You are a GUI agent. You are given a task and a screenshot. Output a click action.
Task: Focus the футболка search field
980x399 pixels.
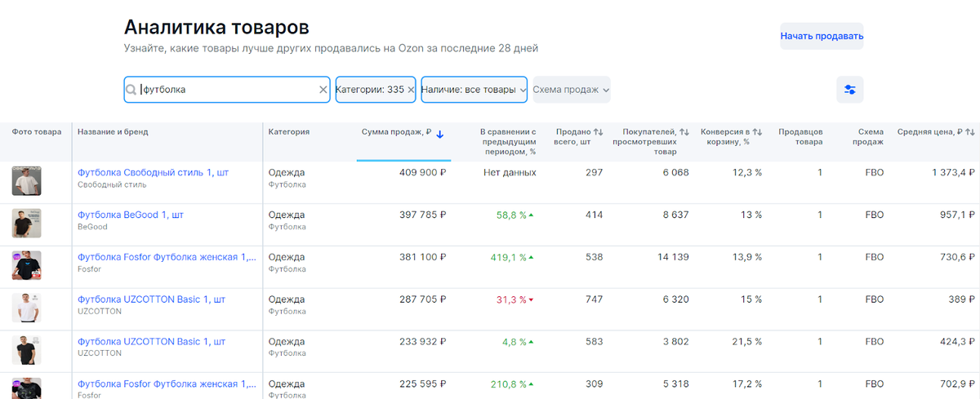[229, 90]
